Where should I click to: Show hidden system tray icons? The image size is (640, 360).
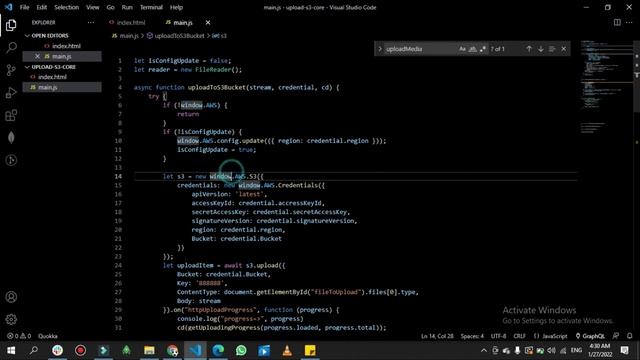click(x=484, y=350)
